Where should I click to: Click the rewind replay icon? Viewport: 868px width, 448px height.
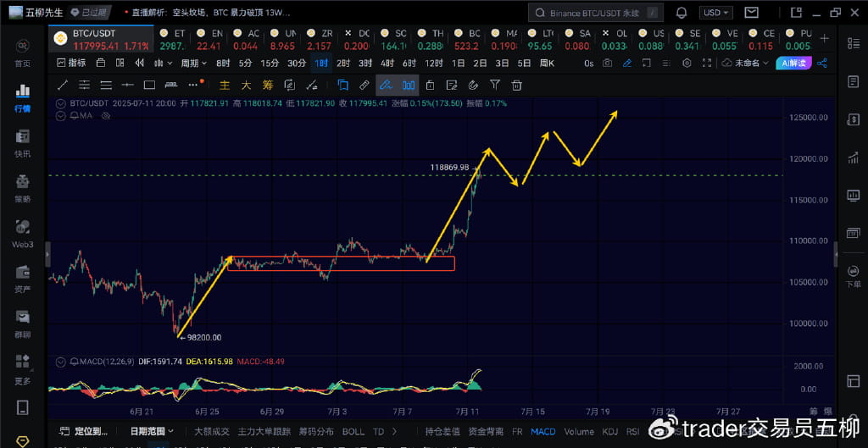tap(140, 63)
